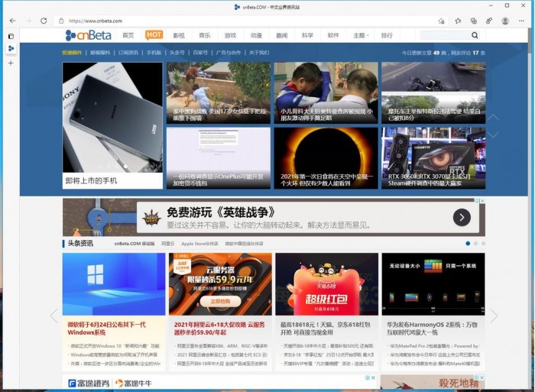Show previous headline slide with left chevron
Viewport: 535px width, 392px height.
53,316
